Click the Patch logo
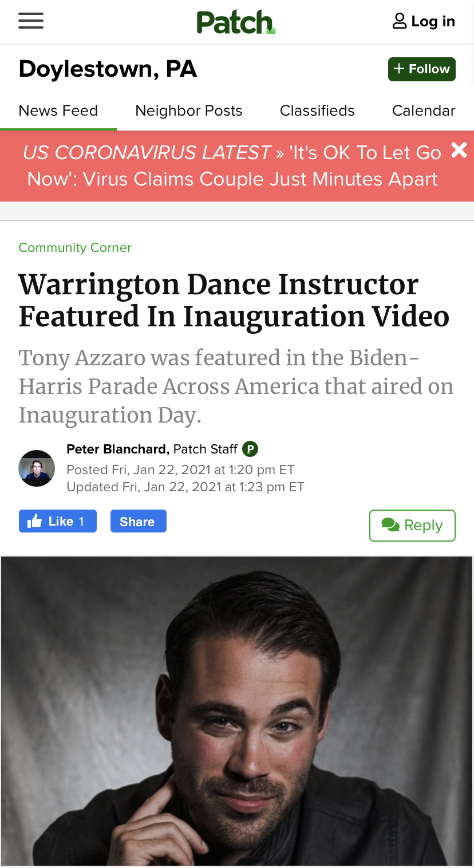The image size is (474, 868). pos(236,22)
